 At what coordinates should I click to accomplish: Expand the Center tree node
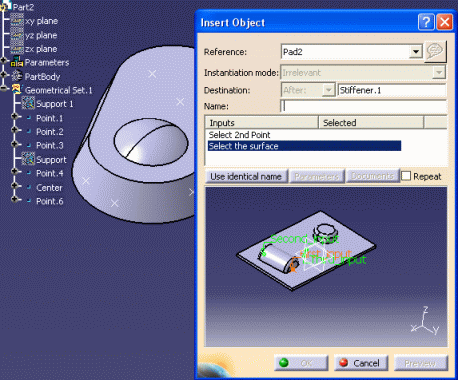click(x=14, y=186)
